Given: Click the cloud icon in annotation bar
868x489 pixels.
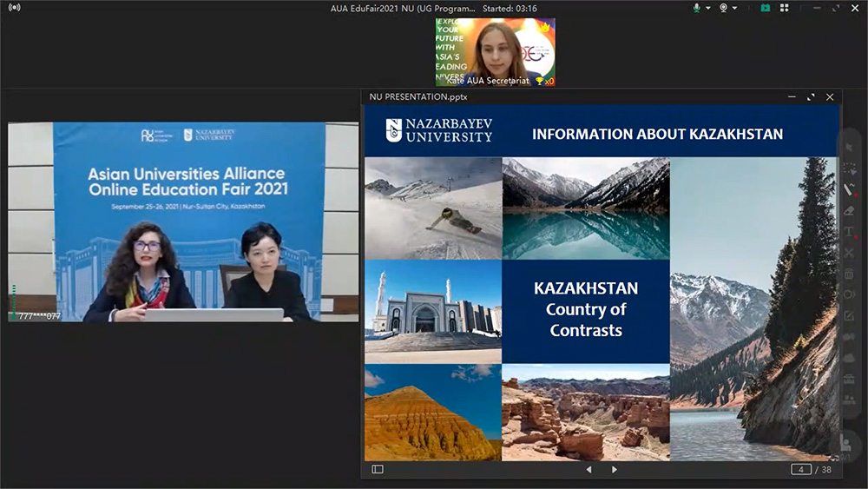Looking at the screenshot, I should point(849,358).
